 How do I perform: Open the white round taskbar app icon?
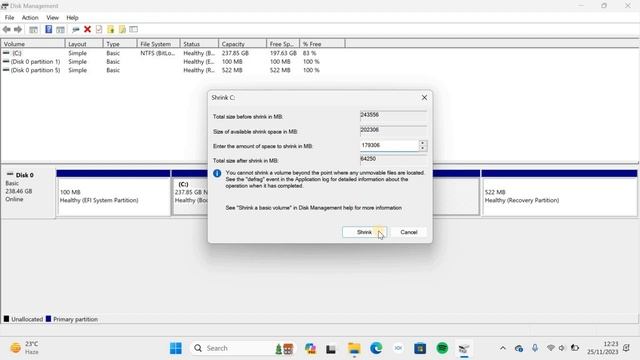click(398, 348)
